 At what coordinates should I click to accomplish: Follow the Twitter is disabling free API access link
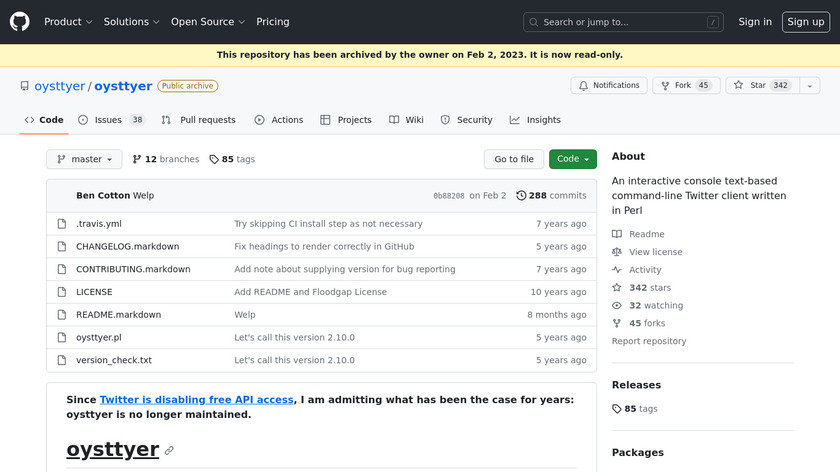tap(196, 399)
